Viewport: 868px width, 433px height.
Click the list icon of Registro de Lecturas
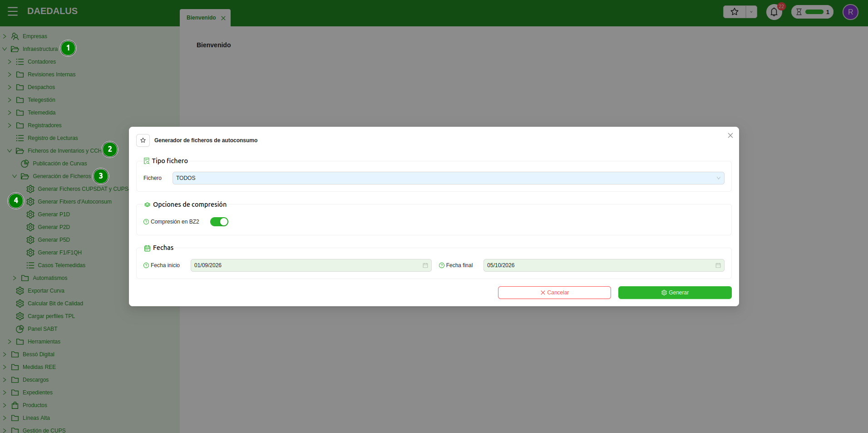(x=20, y=138)
